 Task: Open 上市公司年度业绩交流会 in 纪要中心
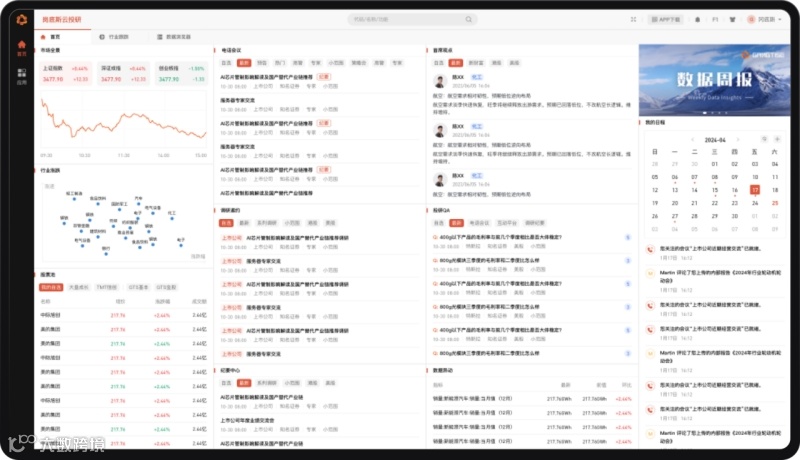point(247,420)
